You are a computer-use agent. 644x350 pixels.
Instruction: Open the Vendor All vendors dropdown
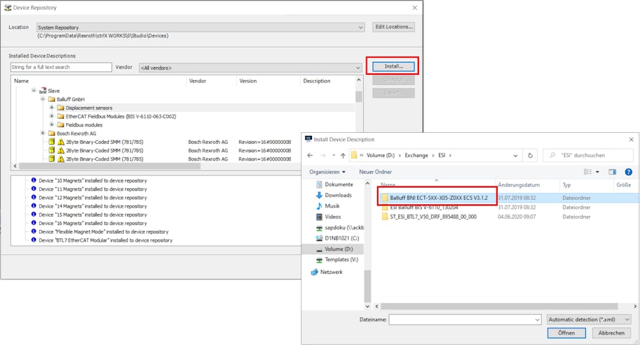250,68
